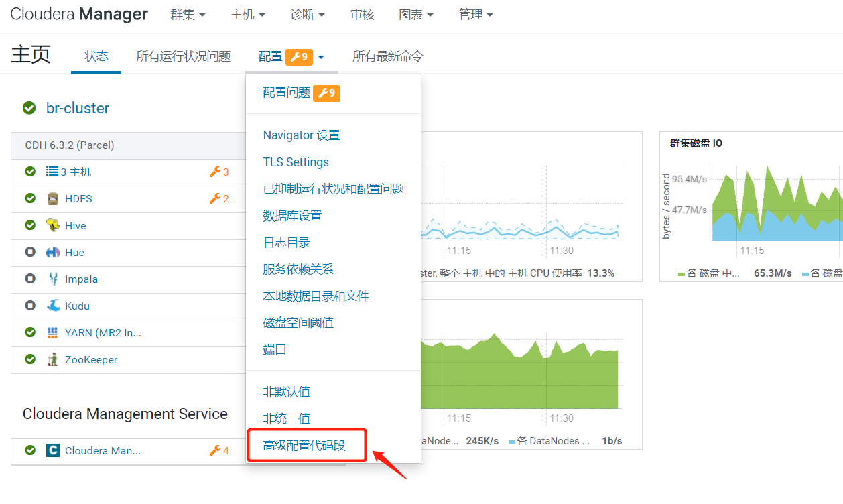Screen dimensions: 843x504
Task: Toggle the 配置 tab dropdown arrow
Action: [321, 57]
